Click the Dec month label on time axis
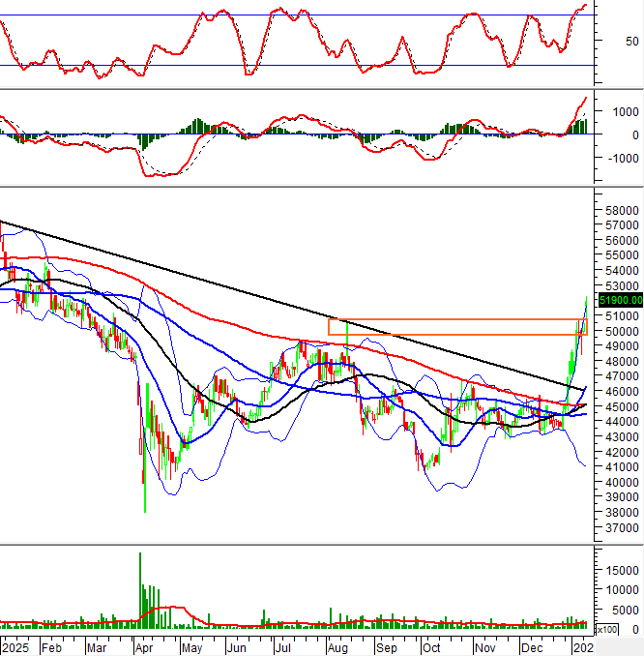644x656 pixels. (529, 647)
